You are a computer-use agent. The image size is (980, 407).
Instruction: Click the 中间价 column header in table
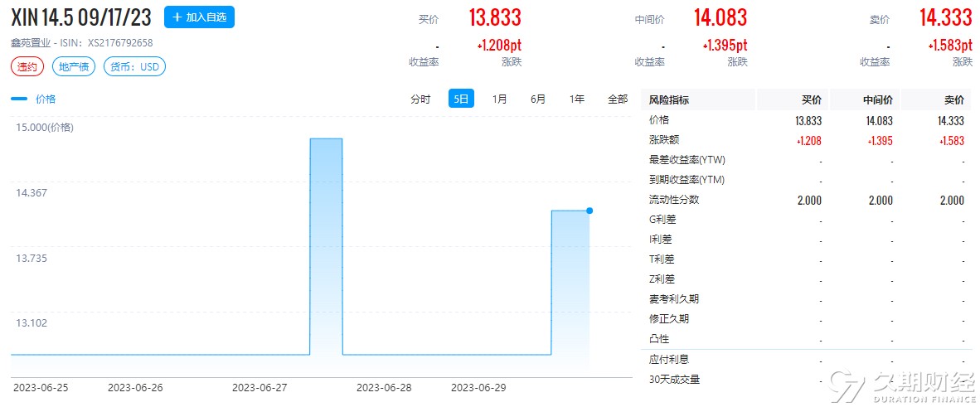click(x=877, y=100)
